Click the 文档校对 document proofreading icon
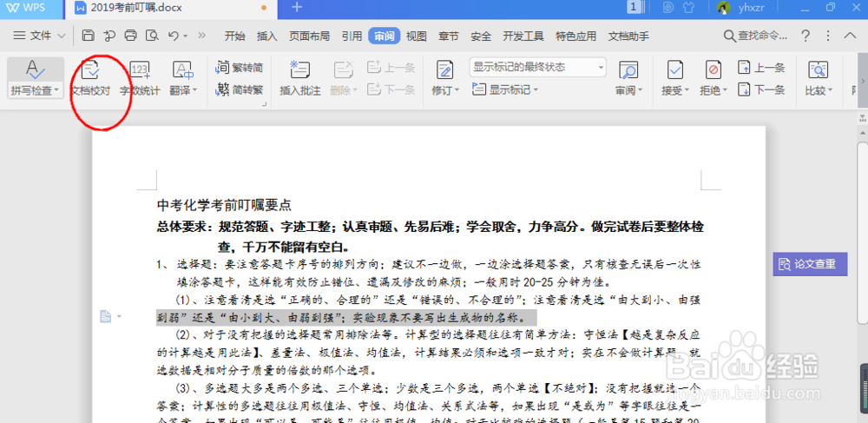The height and width of the screenshot is (423, 868). [90, 69]
